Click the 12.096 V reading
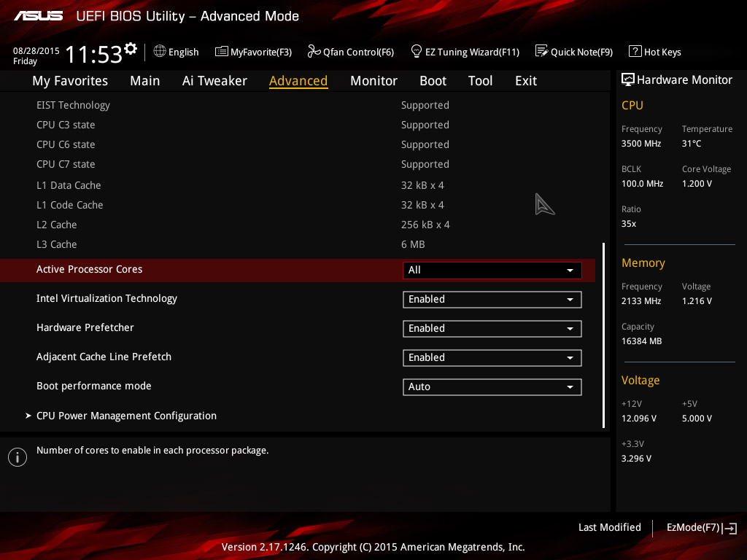Image resolution: width=747 pixels, height=560 pixels. pos(639,418)
